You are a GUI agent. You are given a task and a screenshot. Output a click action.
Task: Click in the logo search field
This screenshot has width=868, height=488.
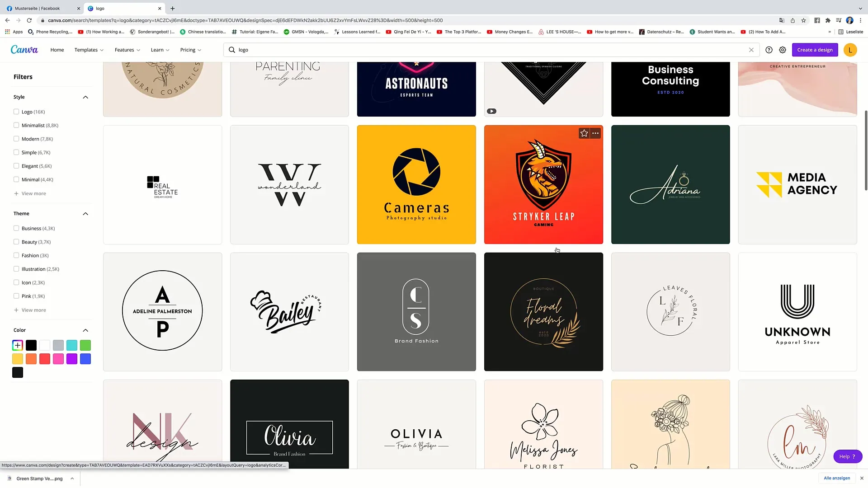point(491,50)
